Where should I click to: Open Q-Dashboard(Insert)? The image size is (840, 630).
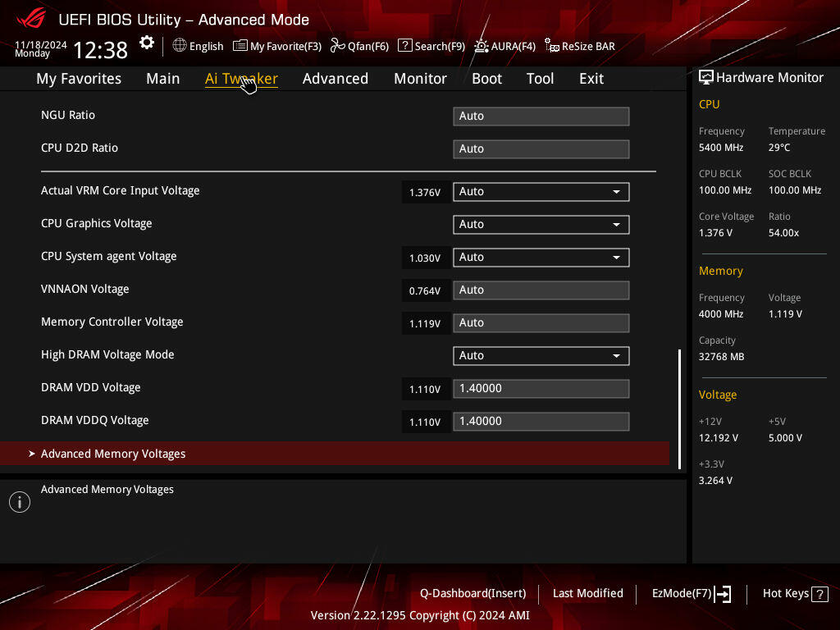click(x=473, y=594)
